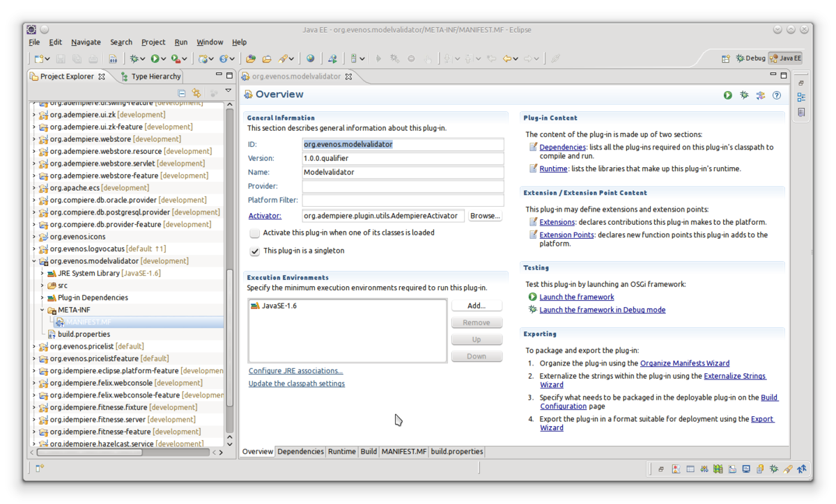Click the web browser globe toolbar icon
The height and width of the screenshot is (504, 836).
[310, 59]
